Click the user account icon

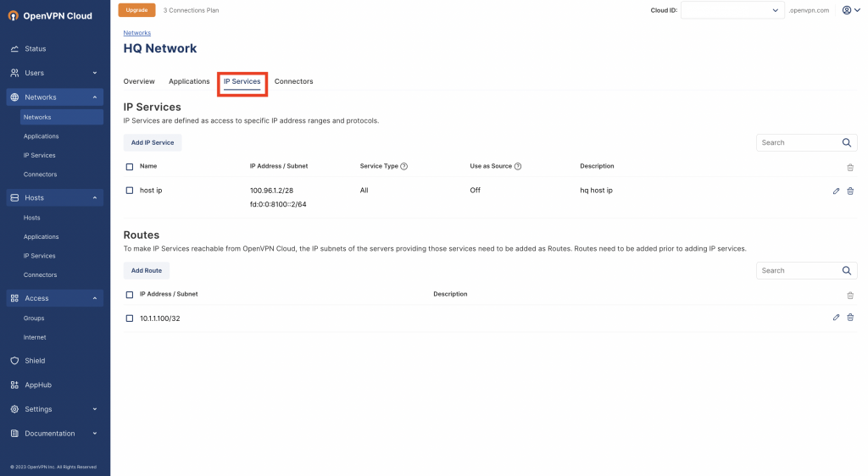pyautogui.click(x=847, y=10)
